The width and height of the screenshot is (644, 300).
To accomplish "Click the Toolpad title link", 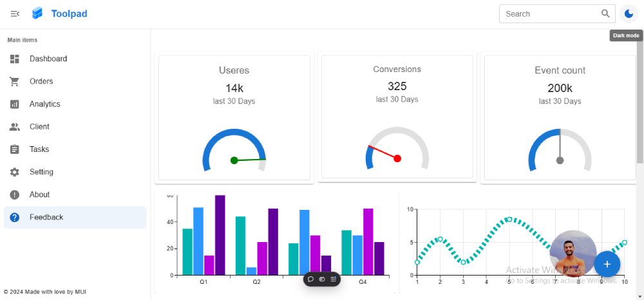I will point(69,14).
